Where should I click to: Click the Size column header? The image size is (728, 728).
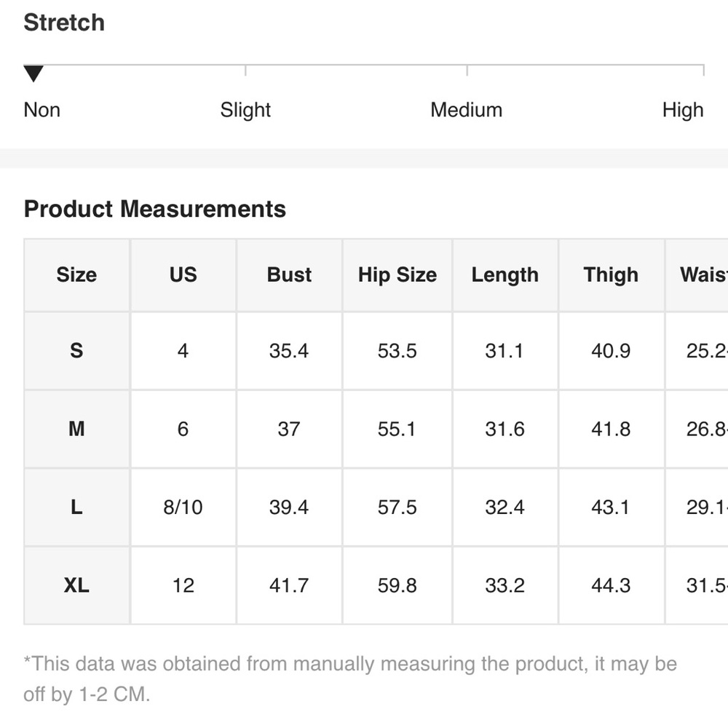click(x=76, y=274)
